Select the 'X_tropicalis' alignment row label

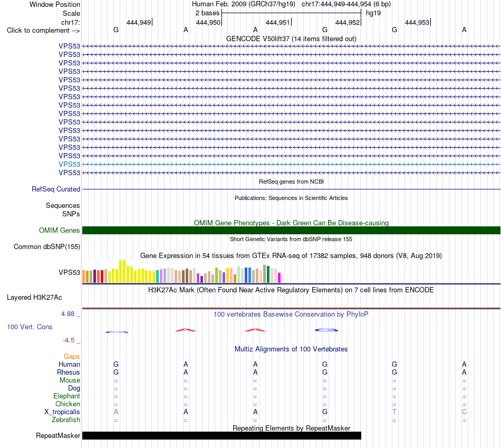click(x=62, y=412)
